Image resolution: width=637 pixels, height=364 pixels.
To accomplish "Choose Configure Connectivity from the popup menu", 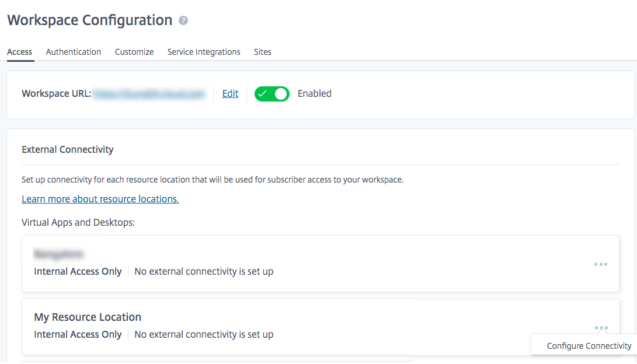I will [589, 346].
